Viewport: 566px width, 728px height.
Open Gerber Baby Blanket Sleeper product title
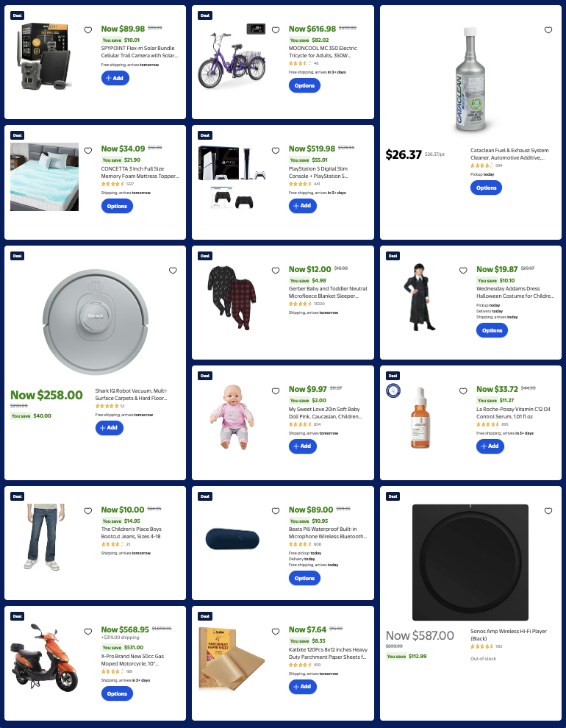click(328, 292)
